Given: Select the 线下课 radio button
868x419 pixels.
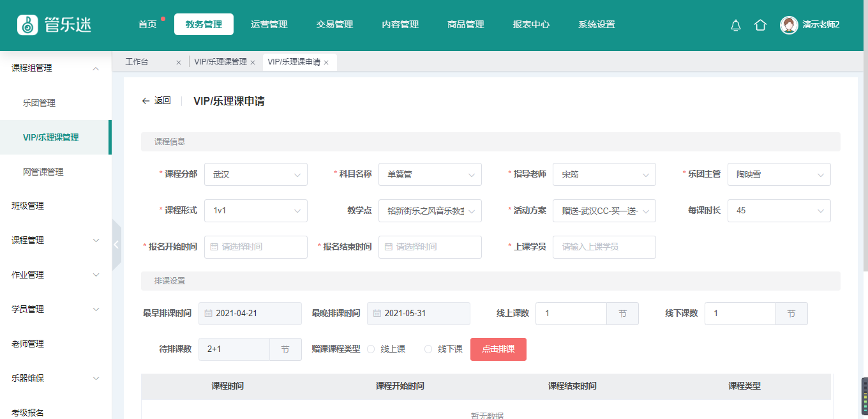Looking at the screenshot, I should 428,349.
